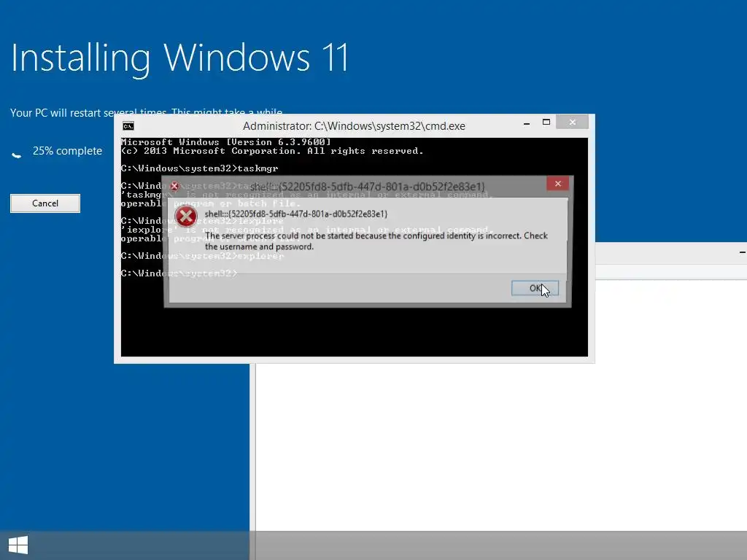Click the shell GUID text in dialog body
Image resolution: width=747 pixels, height=560 pixels.
[296, 214]
